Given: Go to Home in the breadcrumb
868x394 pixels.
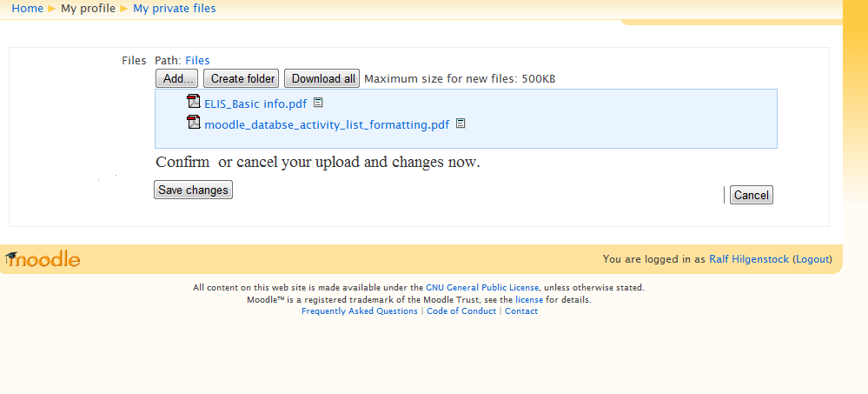Looking at the screenshot, I should 27,9.
